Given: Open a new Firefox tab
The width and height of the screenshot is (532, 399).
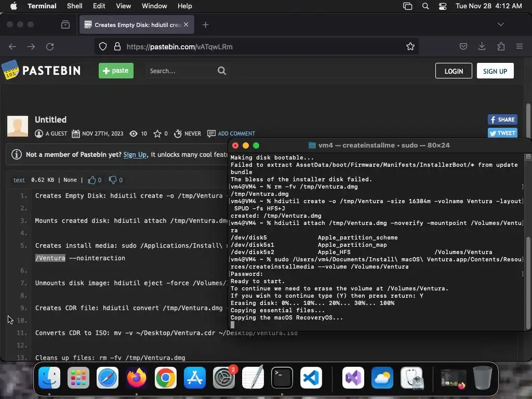Looking at the screenshot, I should (206, 25).
